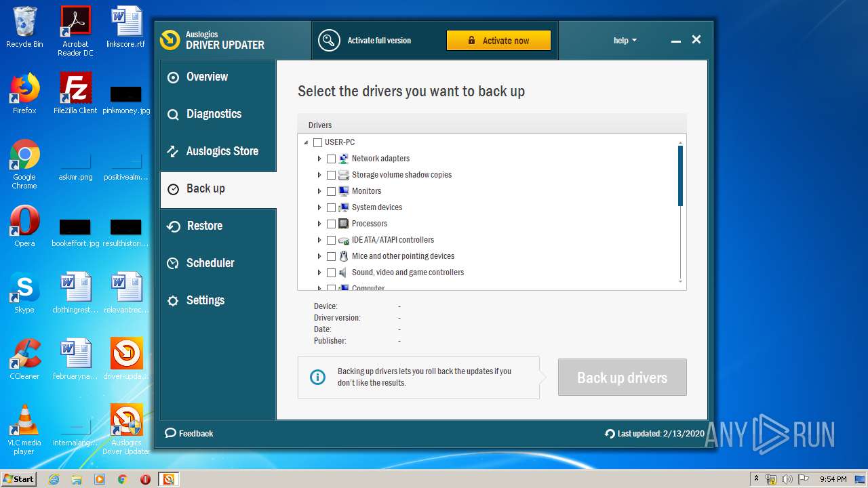Expand Mice and other pointing devices node

click(319, 256)
